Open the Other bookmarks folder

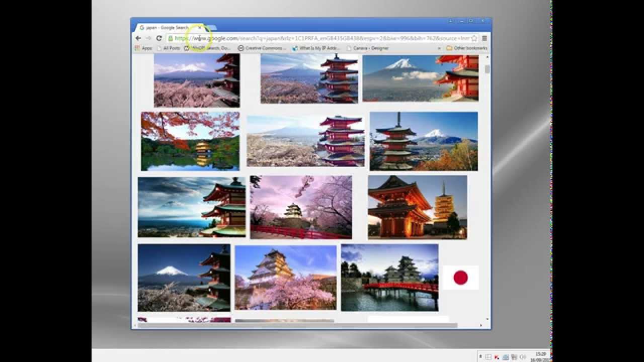466,48
